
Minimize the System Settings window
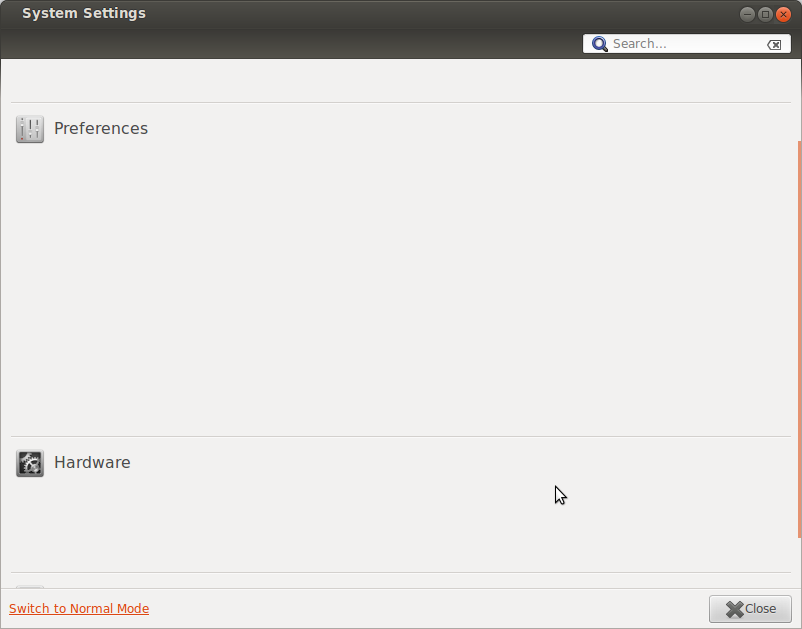pos(747,14)
